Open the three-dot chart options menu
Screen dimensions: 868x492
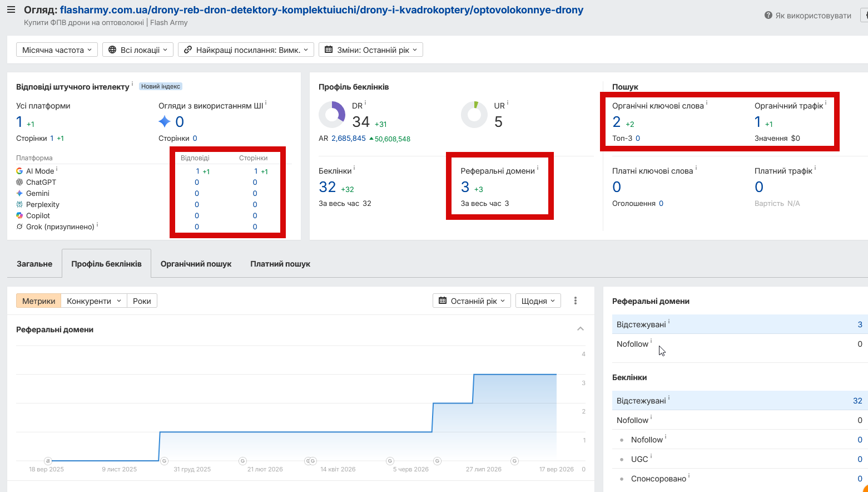coord(576,301)
